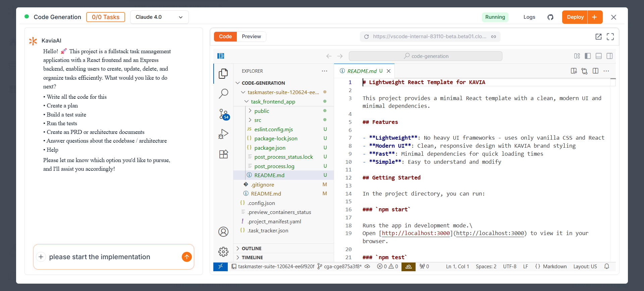Open the Run and Debug view
The image size is (644, 291).
(223, 134)
